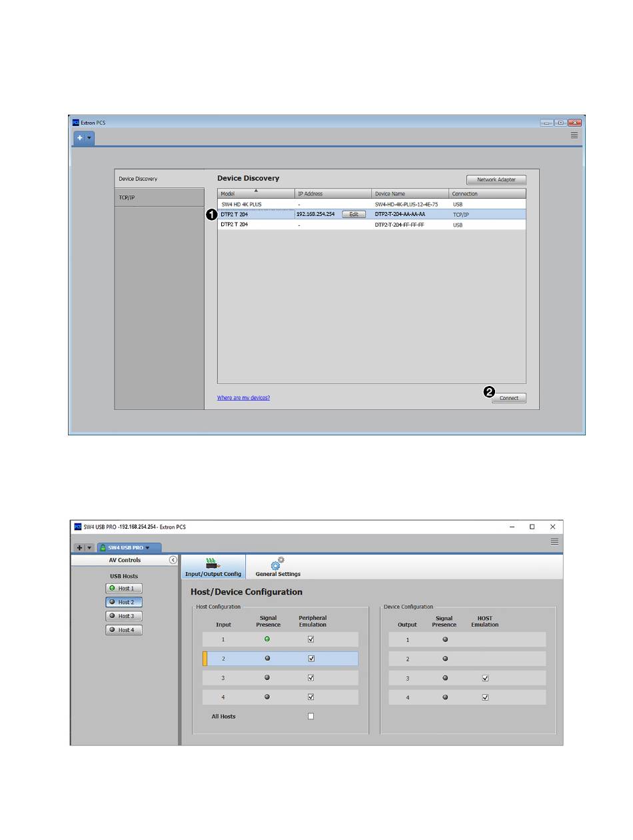Open hamburger menu in SW4 USB PRO window
Viewport: 633px width, 840px height.
pyautogui.click(x=554, y=542)
